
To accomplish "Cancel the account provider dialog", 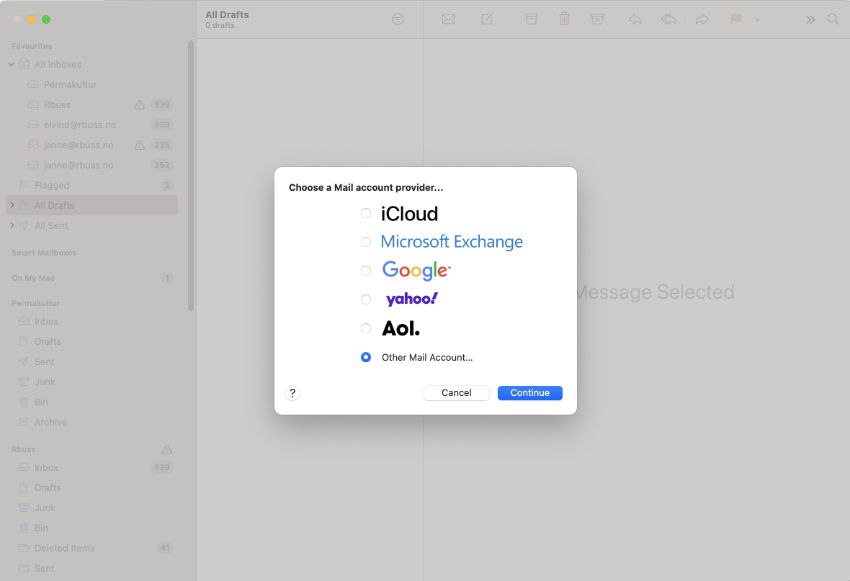I will pos(456,392).
